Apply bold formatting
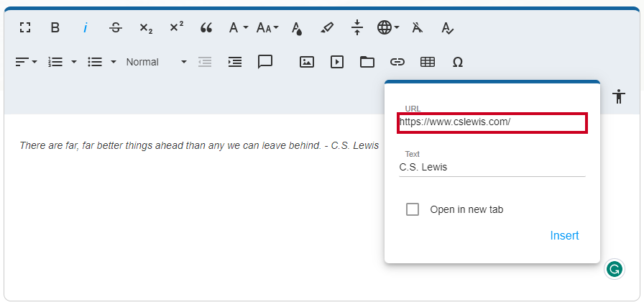Screen dimensions: 644x305 55,28
